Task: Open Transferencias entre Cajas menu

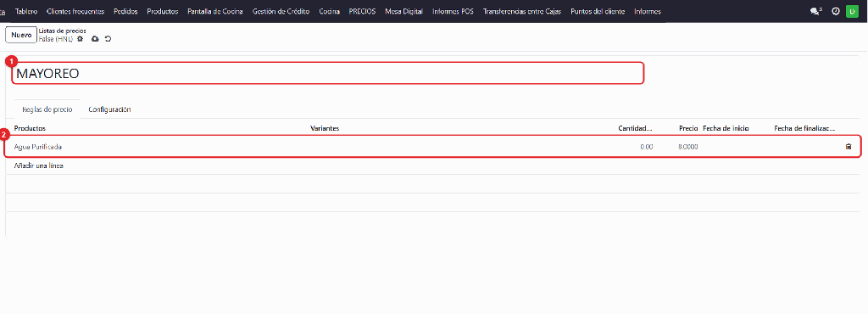Action: pyautogui.click(x=522, y=11)
